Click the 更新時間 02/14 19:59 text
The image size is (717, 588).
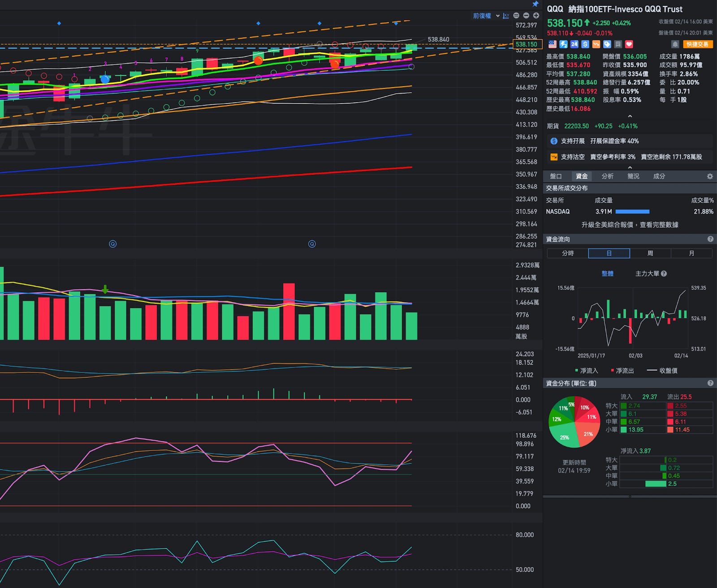tap(574, 467)
